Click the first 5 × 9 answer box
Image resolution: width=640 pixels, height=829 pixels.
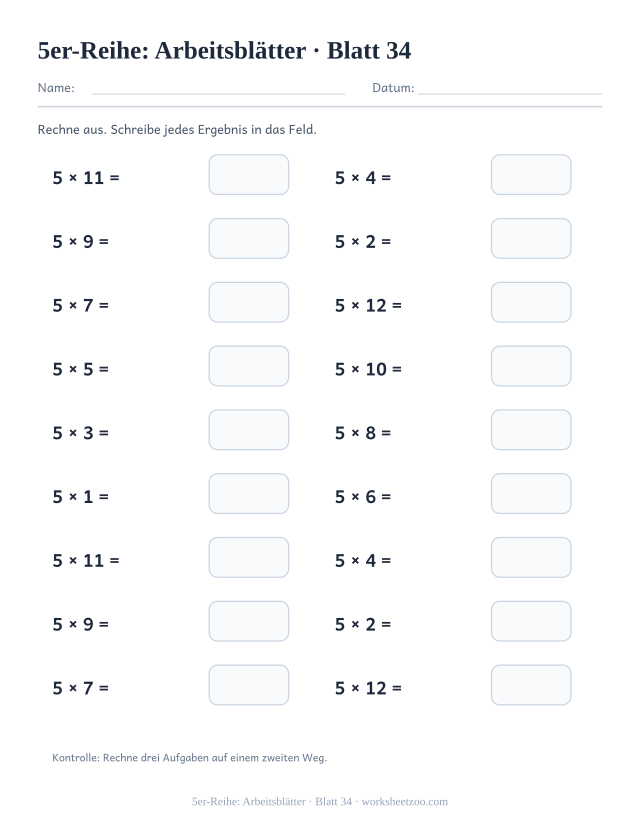[249, 238]
